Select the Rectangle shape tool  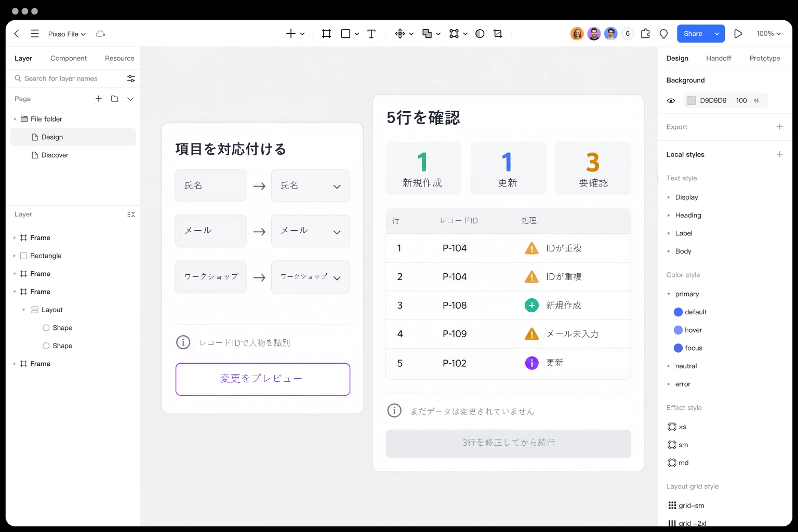pos(345,34)
